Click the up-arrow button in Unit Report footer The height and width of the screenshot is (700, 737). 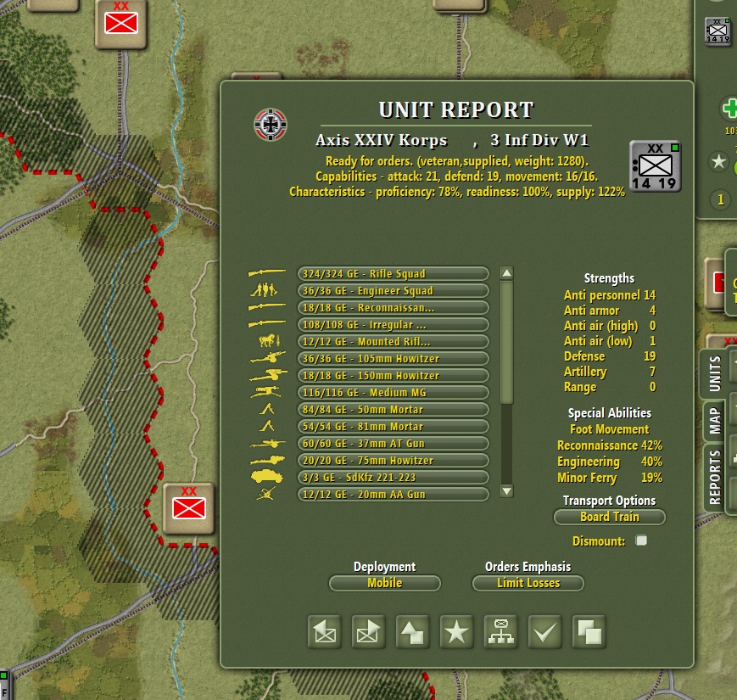click(x=413, y=632)
